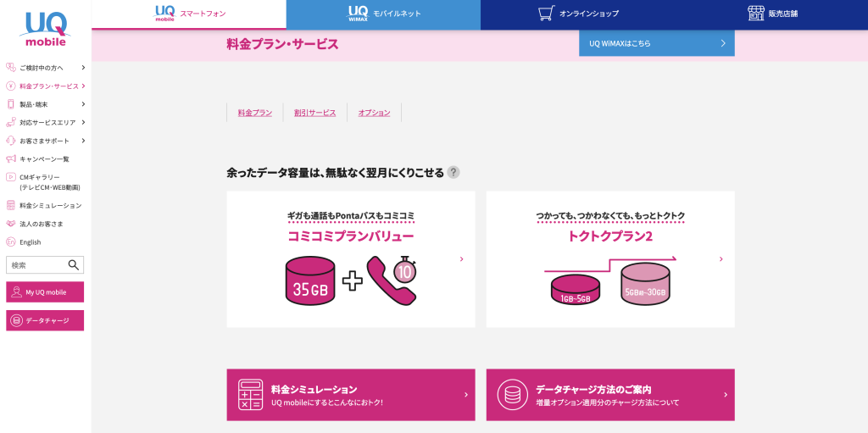Image resolution: width=868 pixels, height=433 pixels.
Task: Click the handshake icon beside 法人のお客さま
Action: click(10, 224)
